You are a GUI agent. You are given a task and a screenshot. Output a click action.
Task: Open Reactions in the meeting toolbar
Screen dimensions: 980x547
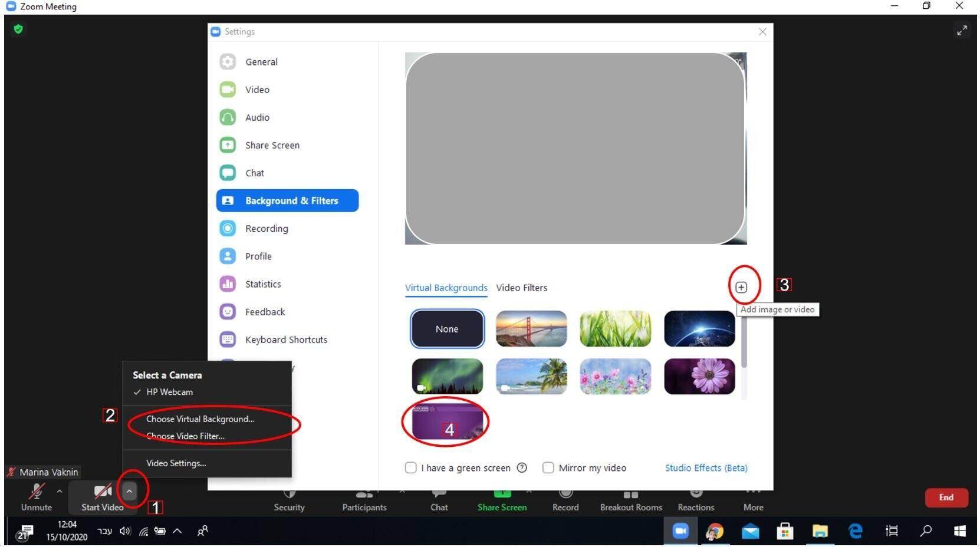tap(696, 500)
